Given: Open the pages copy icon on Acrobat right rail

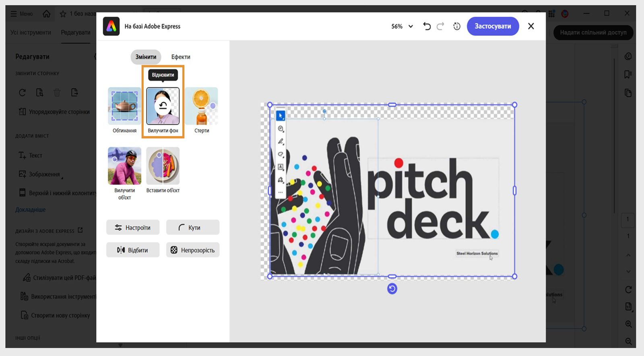Looking at the screenshot, I should click(628, 93).
